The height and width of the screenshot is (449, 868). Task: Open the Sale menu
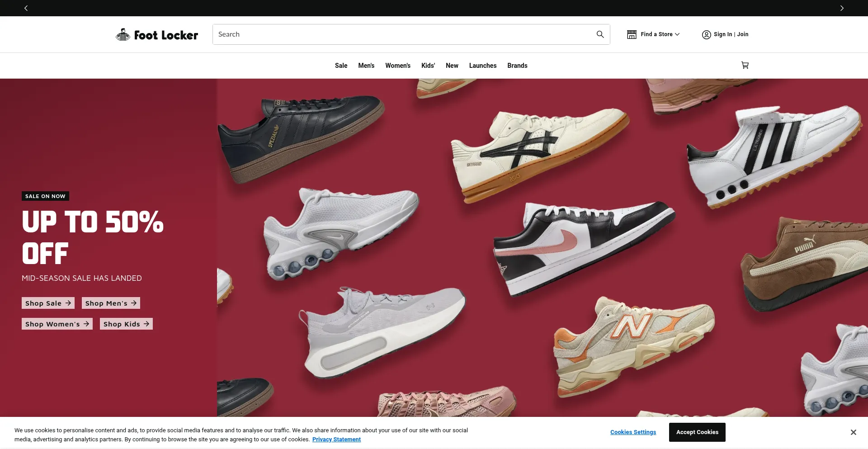tap(341, 66)
